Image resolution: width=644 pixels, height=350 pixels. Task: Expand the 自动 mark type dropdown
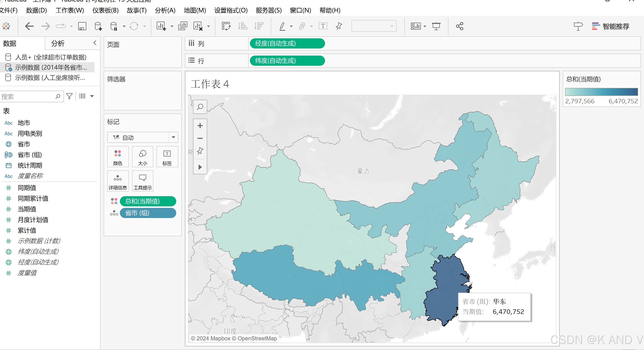tap(173, 137)
